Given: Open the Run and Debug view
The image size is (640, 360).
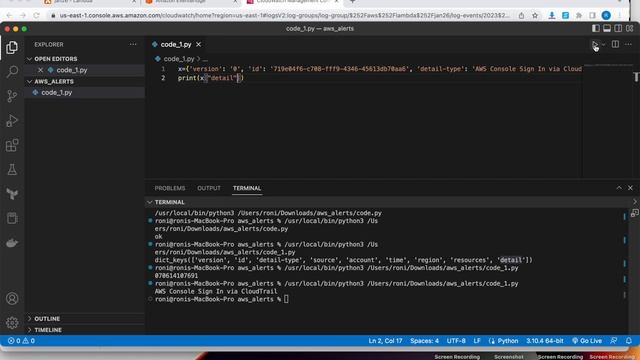Looking at the screenshot, I should coord(12,121).
